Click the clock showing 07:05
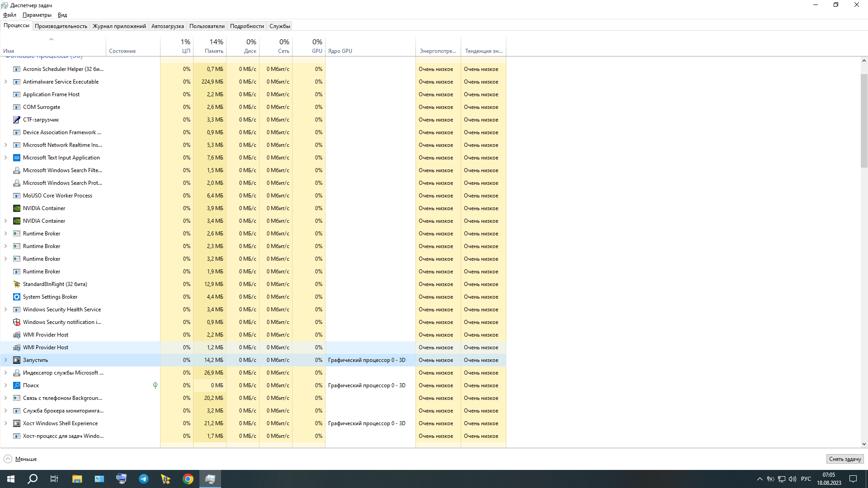868x488 pixels. point(829,475)
